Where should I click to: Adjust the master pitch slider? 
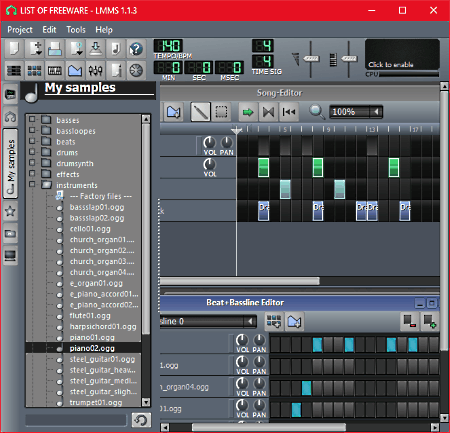[x=349, y=59]
